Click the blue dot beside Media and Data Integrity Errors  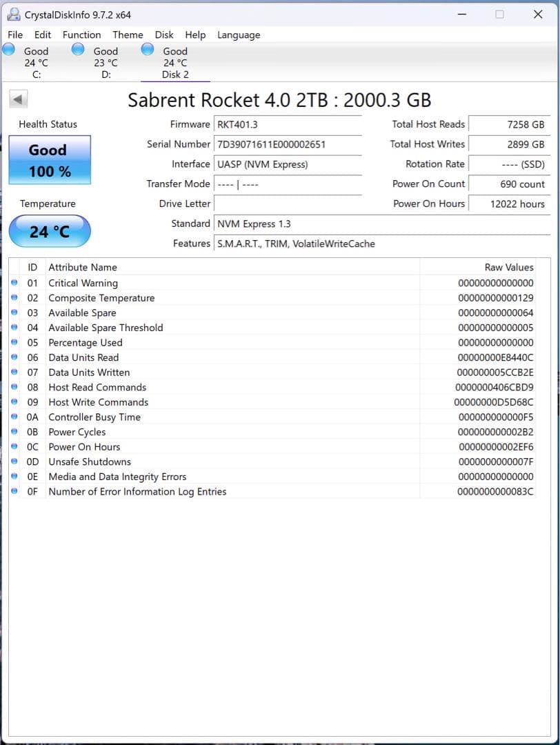click(15, 477)
